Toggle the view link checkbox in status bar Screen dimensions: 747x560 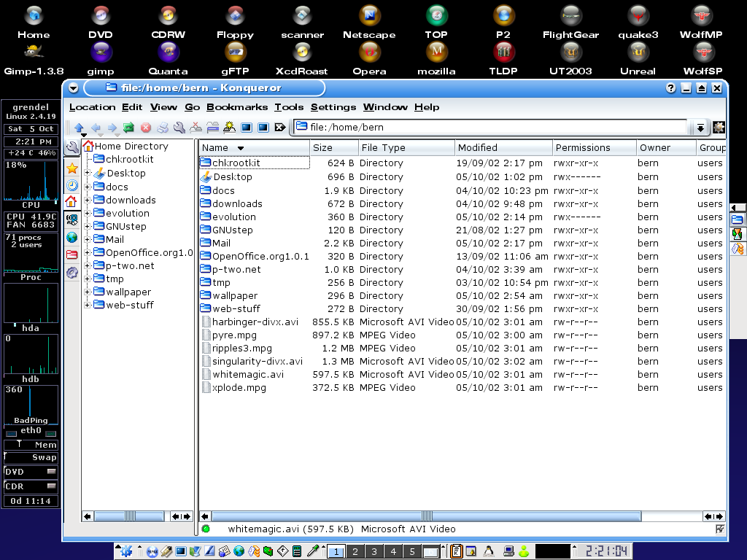(720, 529)
